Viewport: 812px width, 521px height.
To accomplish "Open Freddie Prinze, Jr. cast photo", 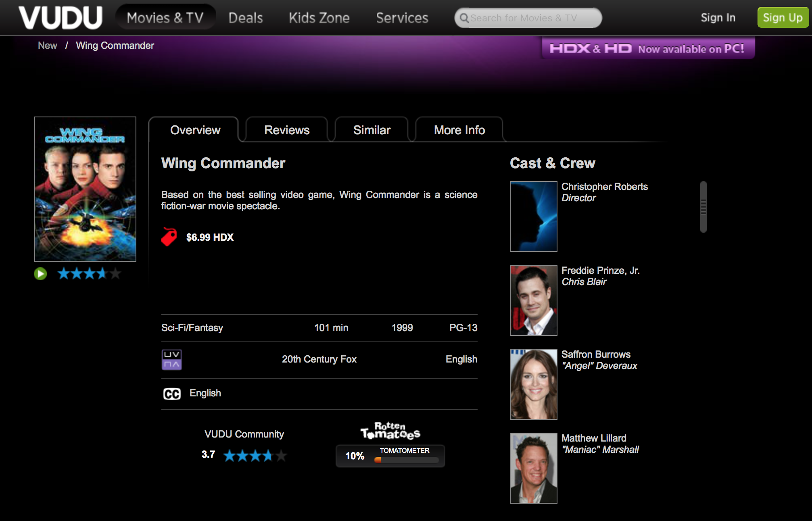I will coord(533,300).
